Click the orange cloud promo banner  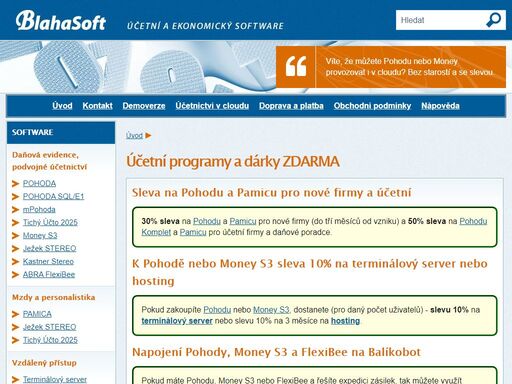391,67
